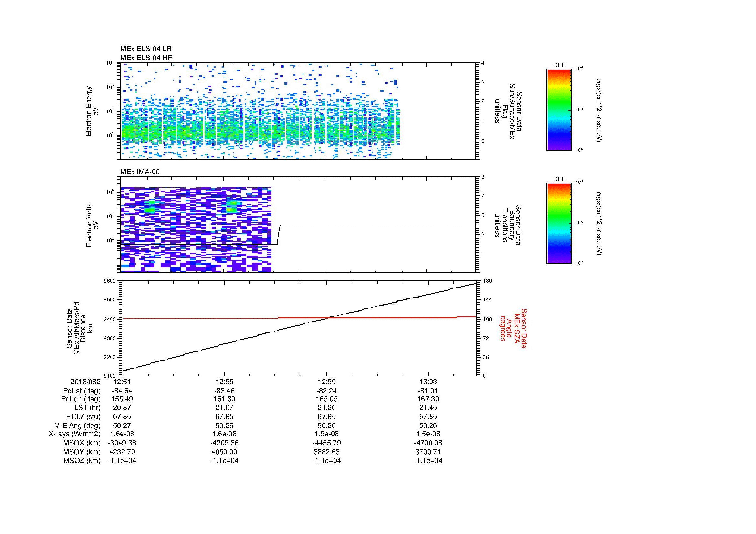
Task: Click the LST value 21.26
Action: (x=327, y=408)
